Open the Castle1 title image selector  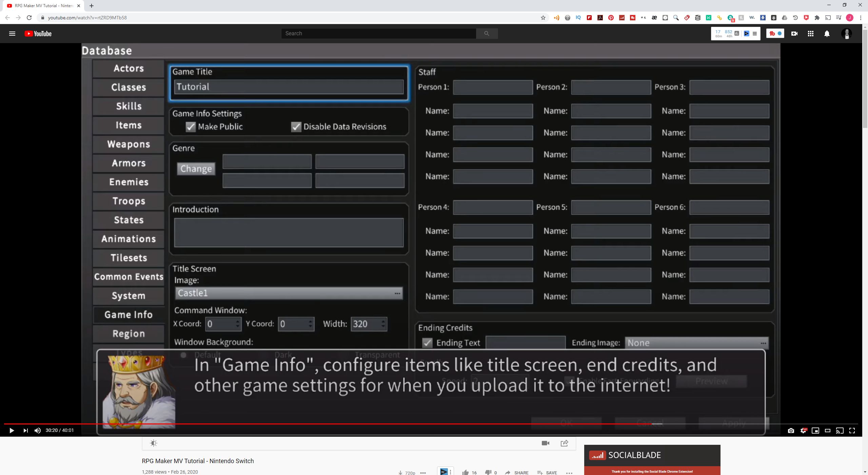(x=289, y=293)
